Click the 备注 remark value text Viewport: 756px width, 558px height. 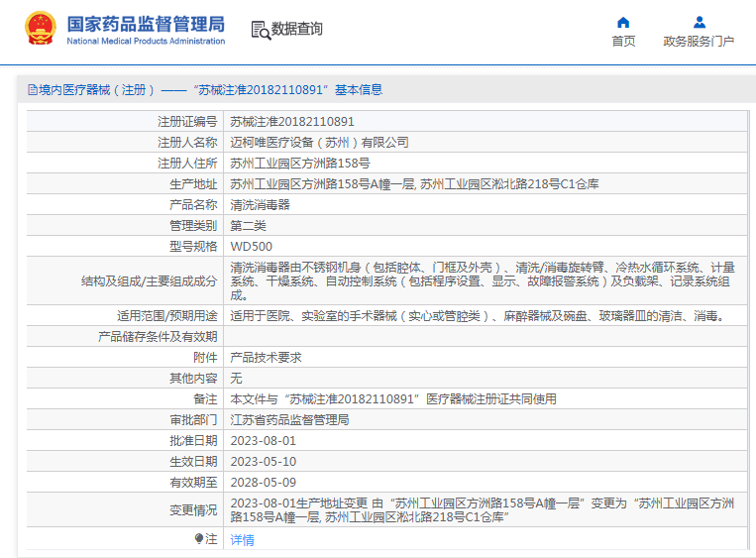pyautogui.click(x=393, y=398)
